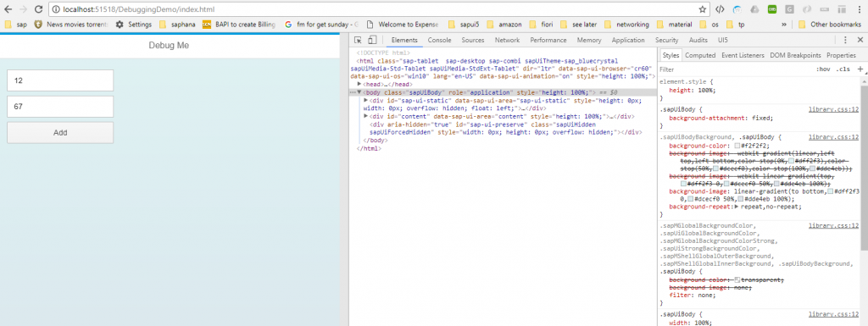868x326 pixels.
Task: Open the Welcome to Expense bookmark
Action: pos(403,25)
